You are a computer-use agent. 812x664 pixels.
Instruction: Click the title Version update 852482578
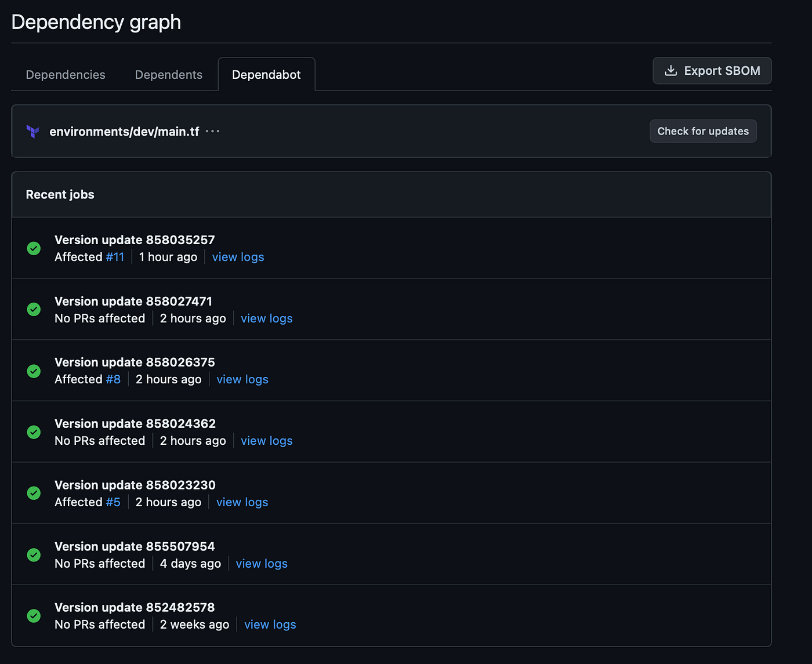click(135, 608)
